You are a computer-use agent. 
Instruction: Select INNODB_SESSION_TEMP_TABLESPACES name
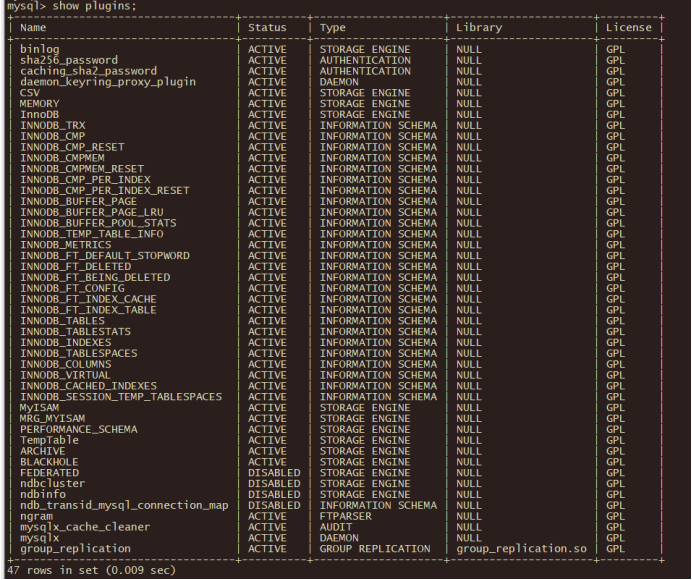121,397
